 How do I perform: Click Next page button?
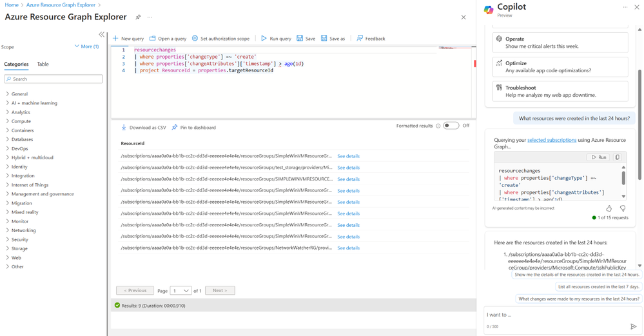click(x=220, y=290)
